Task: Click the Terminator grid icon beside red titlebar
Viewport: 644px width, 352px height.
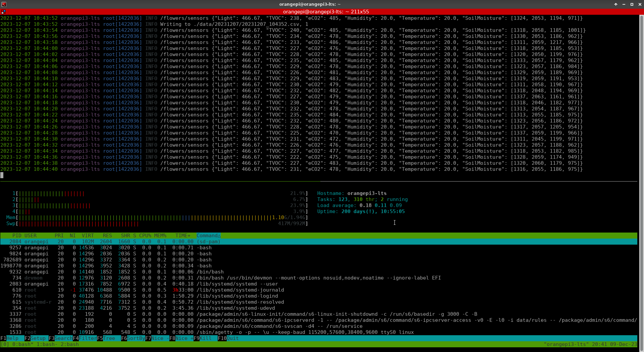Action: click(3, 12)
